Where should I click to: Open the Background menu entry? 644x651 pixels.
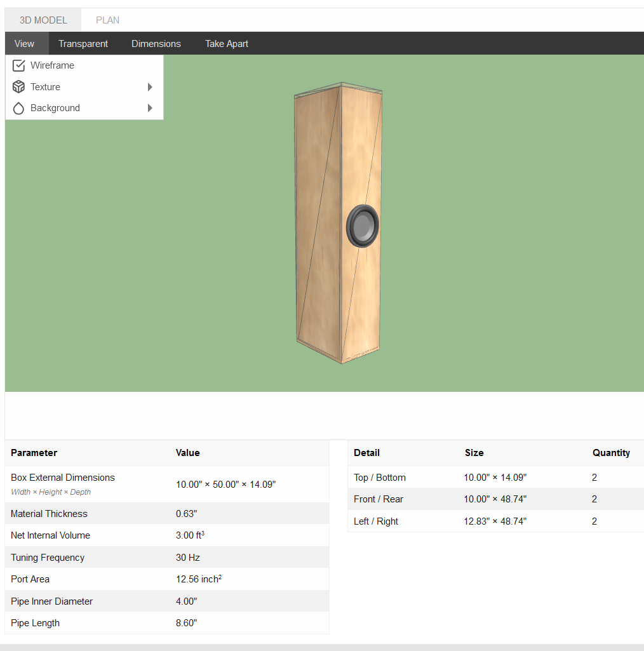coord(84,108)
